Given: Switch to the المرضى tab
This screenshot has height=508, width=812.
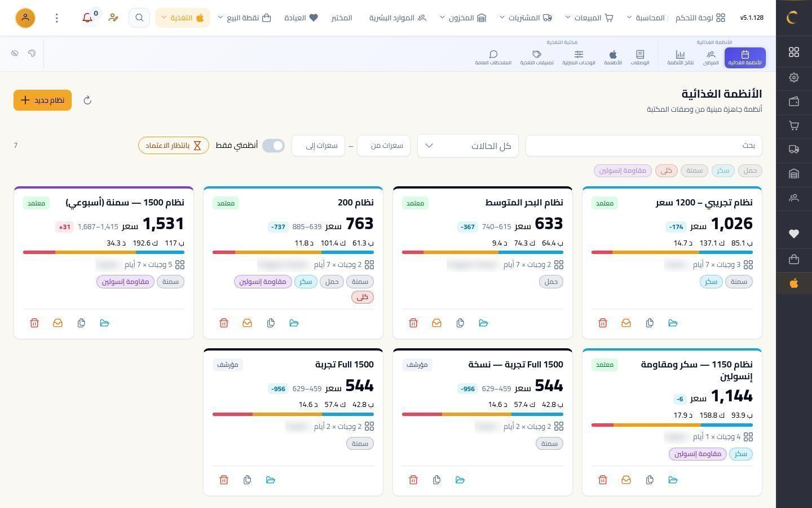Looking at the screenshot, I should 711,58.
